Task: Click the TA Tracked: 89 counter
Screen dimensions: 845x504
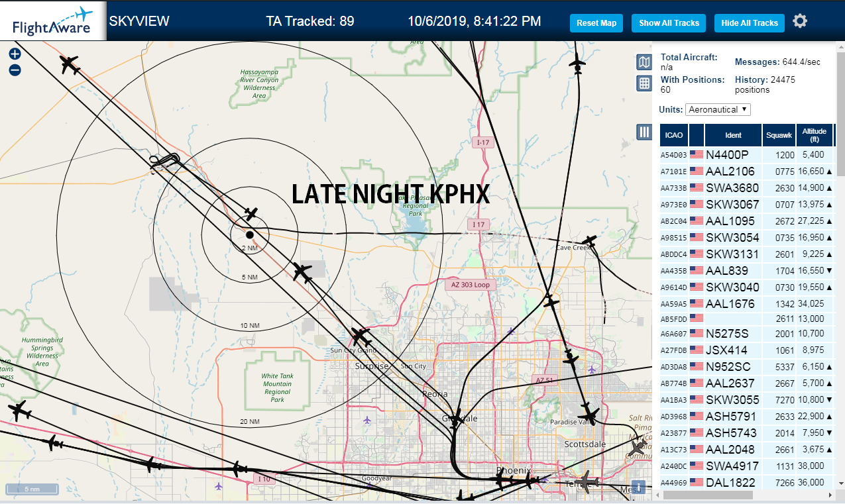Action: 310,21
